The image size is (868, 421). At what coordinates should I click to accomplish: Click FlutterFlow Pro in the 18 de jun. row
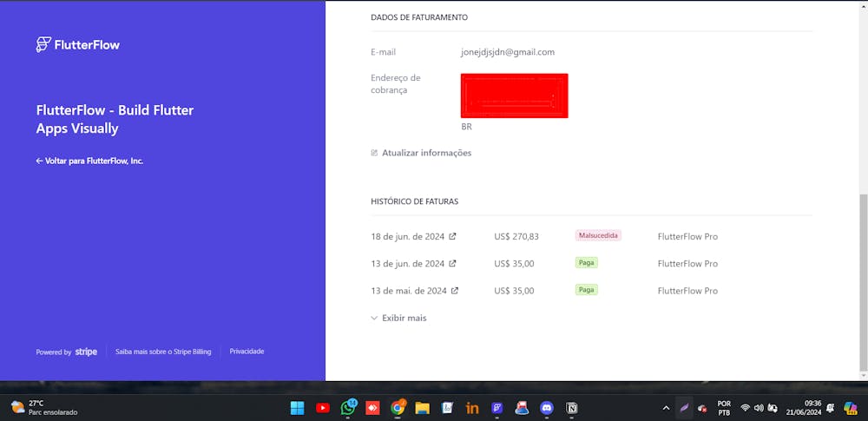[687, 236]
